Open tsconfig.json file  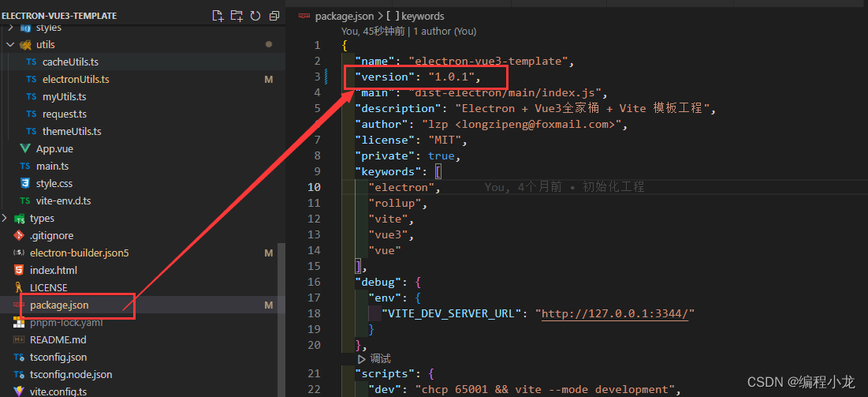click(58, 357)
